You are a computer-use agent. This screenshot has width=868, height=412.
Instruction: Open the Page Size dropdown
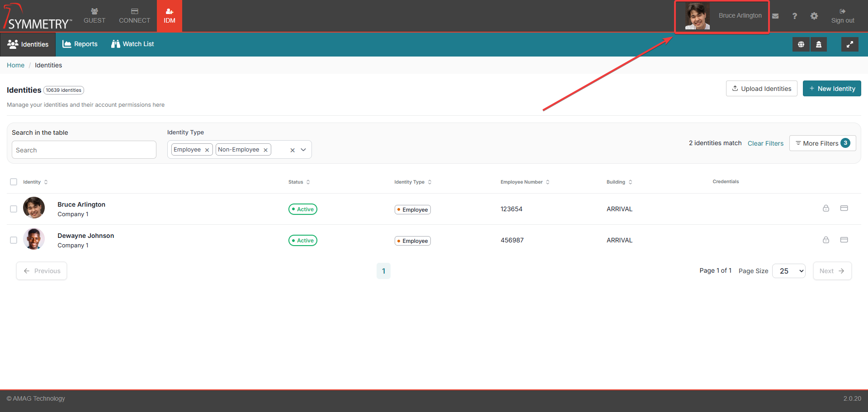pyautogui.click(x=789, y=271)
